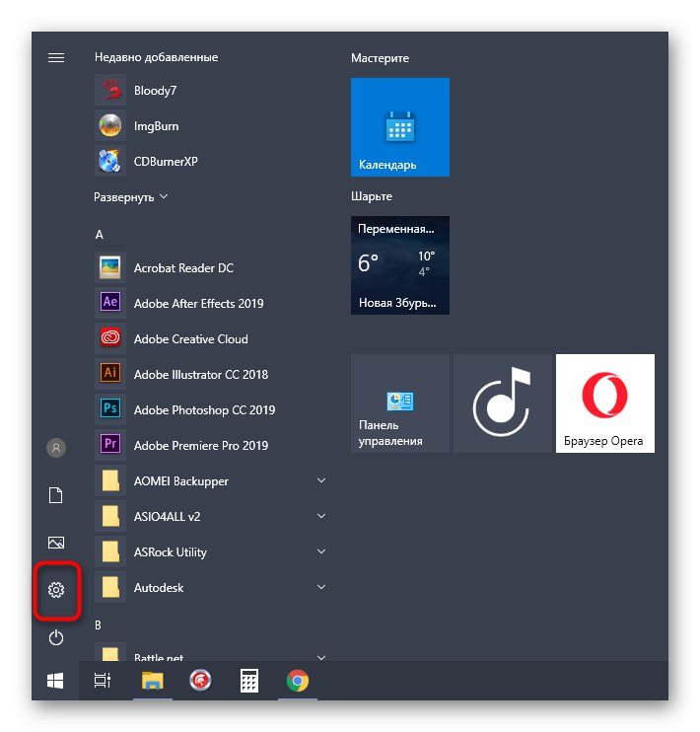
Task: Open the Pictures folder icon
Action: click(56, 543)
